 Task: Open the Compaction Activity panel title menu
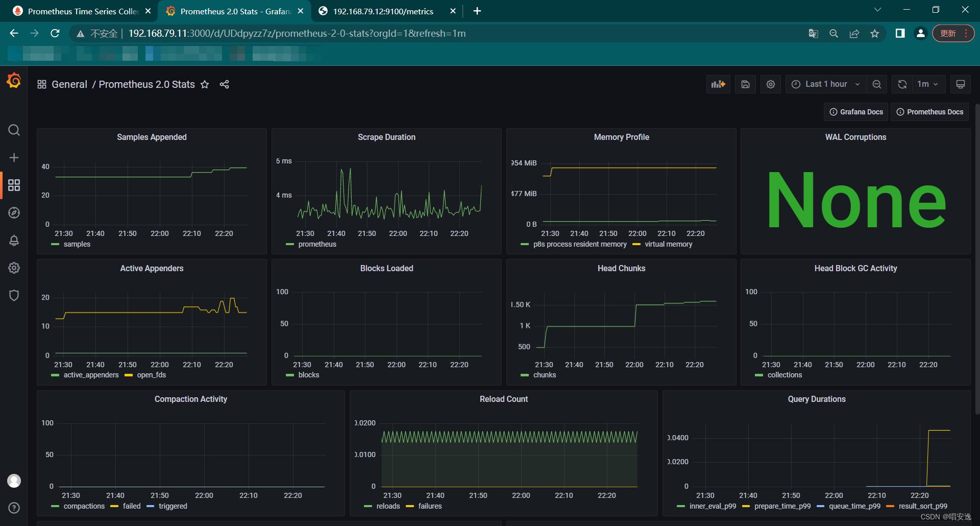pyautogui.click(x=191, y=399)
